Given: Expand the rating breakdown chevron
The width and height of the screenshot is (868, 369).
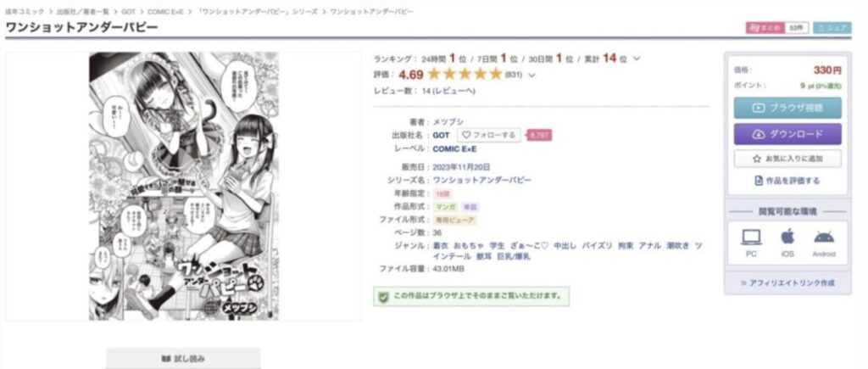Looking at the screenshot, I should click(532, 75).
